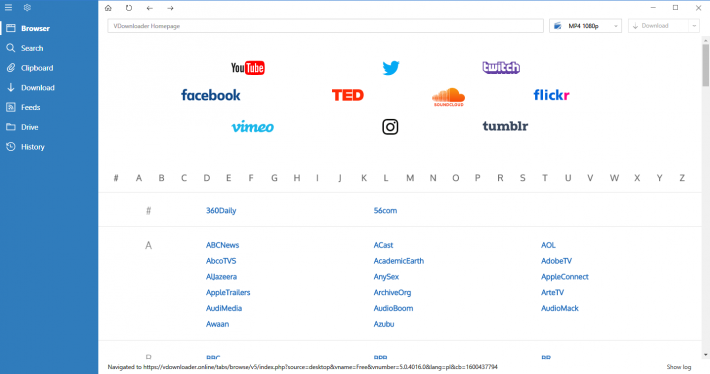Click the scrollbar down arrow

pos(705,355)
